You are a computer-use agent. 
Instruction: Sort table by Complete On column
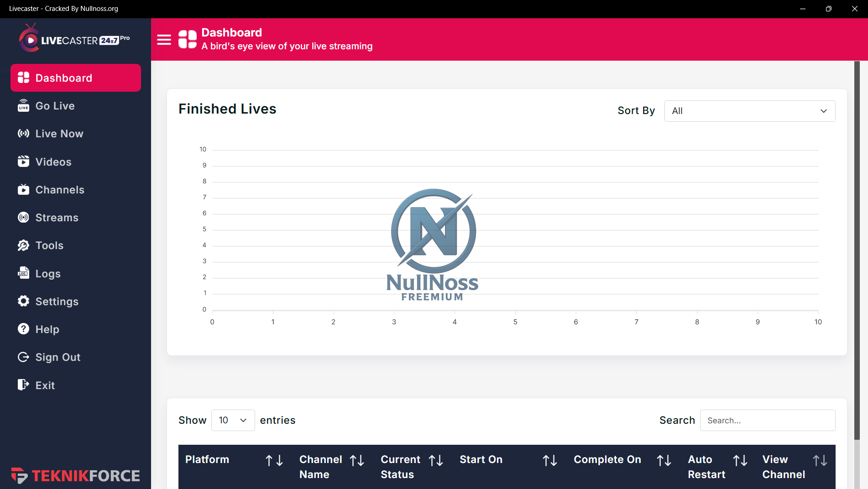[x=664, y=461]
